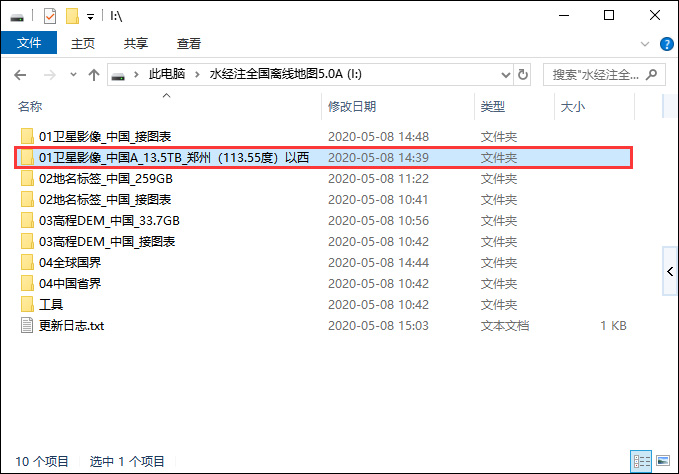The image size is (679, 474).
Task: Click folder icon of 04全球国界
Action: [27, 262]
